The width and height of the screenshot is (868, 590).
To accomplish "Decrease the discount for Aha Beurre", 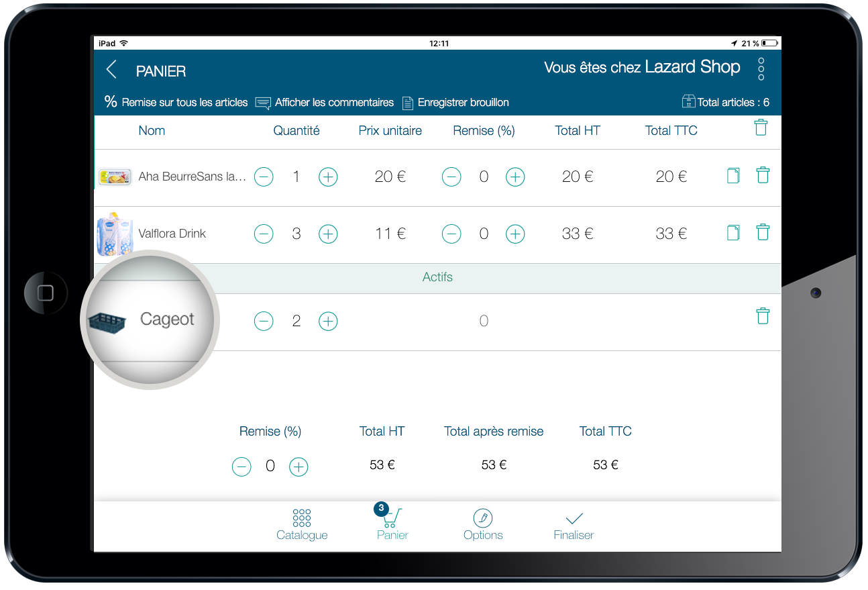I will 451,177.
